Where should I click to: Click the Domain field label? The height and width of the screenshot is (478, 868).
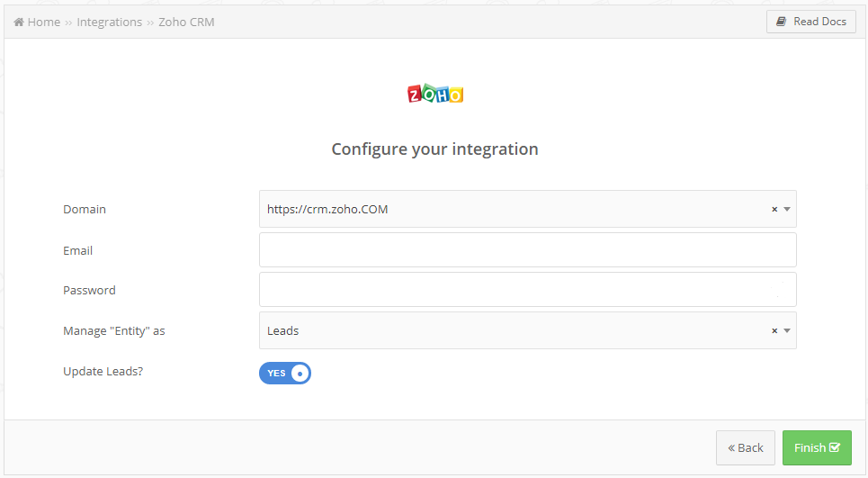coord(85,210)
